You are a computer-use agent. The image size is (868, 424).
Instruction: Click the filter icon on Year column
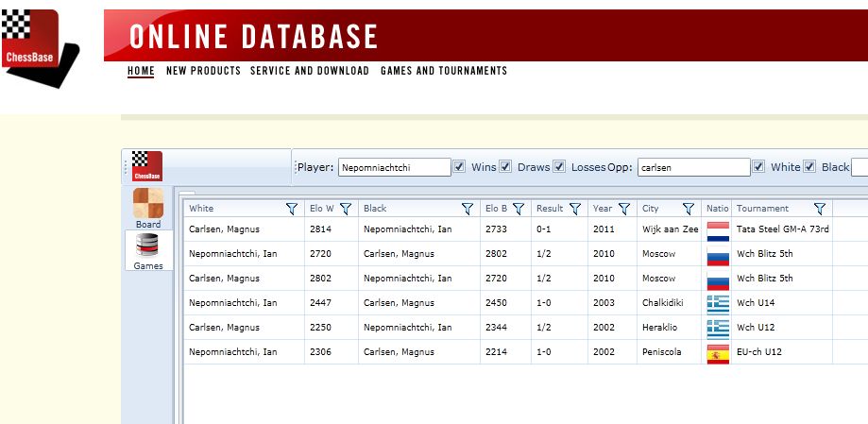pos(623,209)
